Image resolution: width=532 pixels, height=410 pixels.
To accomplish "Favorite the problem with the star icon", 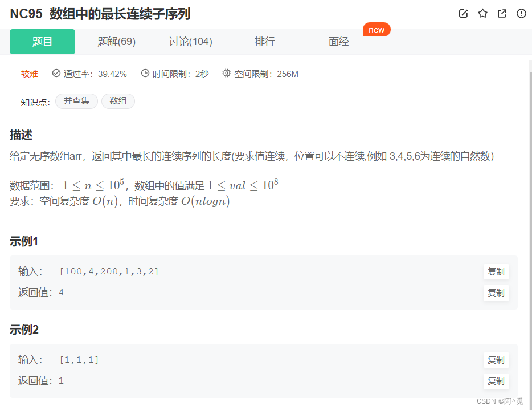I will click(x=482, y=14).
